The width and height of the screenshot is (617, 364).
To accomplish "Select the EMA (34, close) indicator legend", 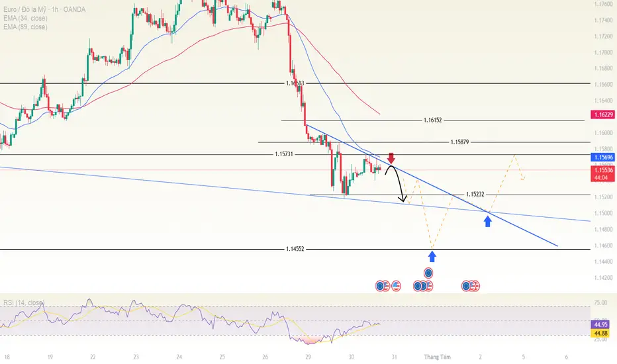I will point(25,18).
